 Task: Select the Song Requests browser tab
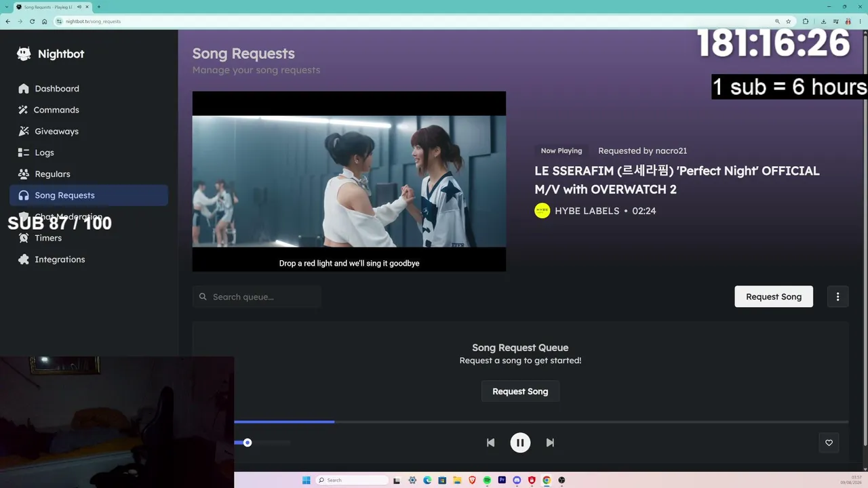[53, 7]
